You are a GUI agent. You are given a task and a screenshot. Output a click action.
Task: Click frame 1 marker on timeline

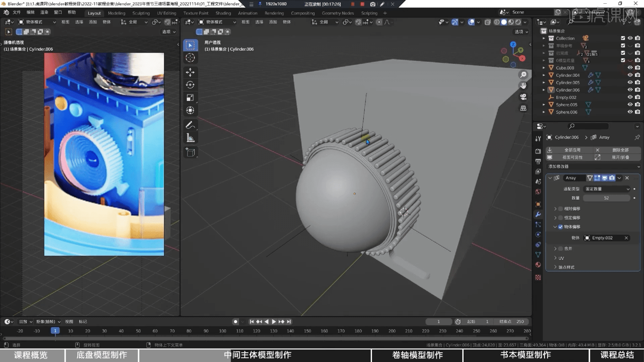tap(55, 331)
